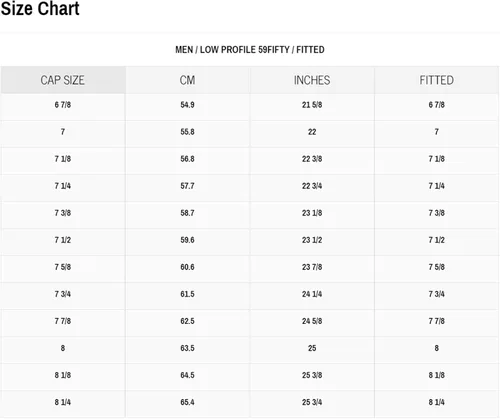Select the FITTED column header
The width and height of the screenshot is (500, 419).
(x=437, y=80)
